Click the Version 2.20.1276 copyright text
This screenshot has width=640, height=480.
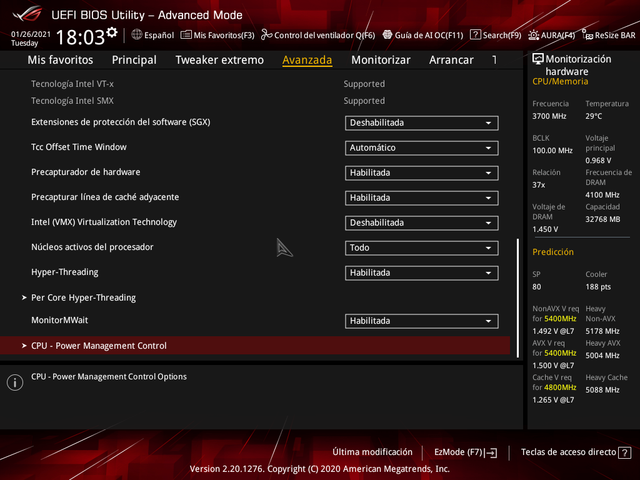pos(320,469)
